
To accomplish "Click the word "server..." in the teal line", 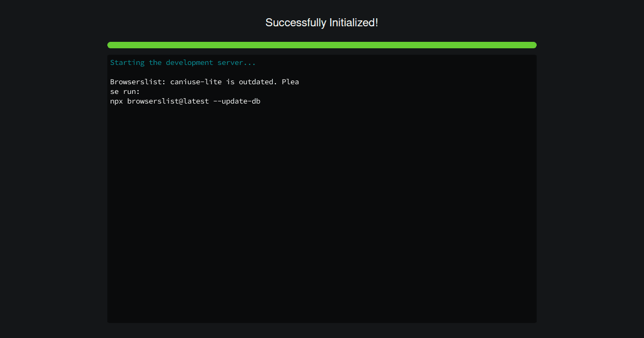I will click(x=237, y=63).
